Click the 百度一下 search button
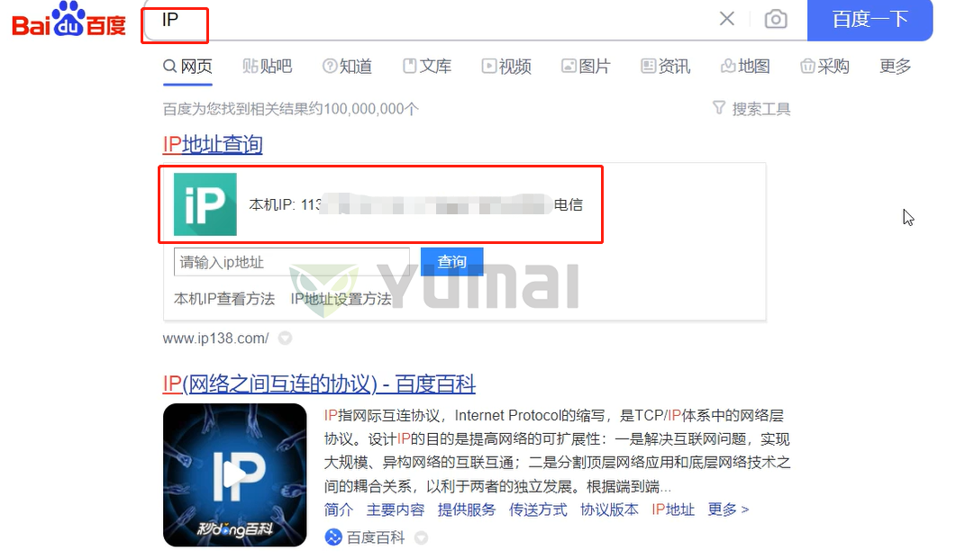The width and height of the screenshot is (956, 560). pyautogui.click(x=869, y=19)
